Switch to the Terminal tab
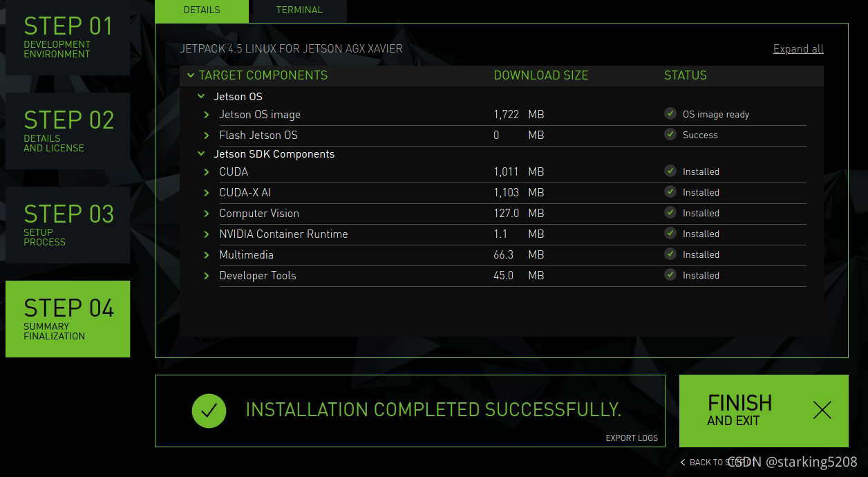Screen dimensions: 868x477 point(299,10)
